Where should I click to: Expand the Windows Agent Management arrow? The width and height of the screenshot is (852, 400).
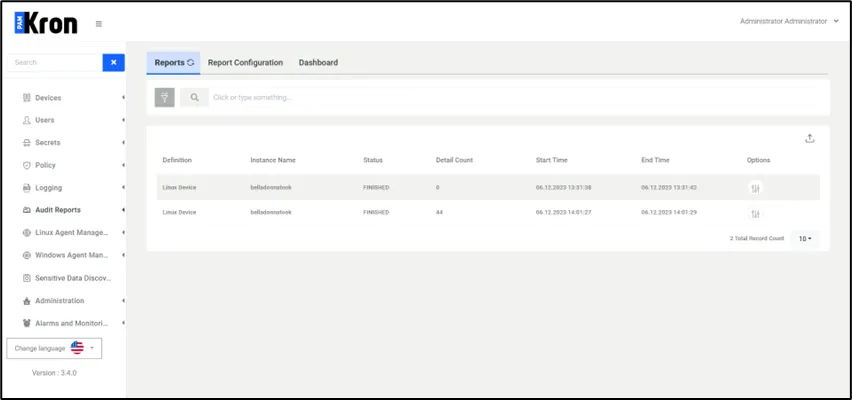(123, 255)
